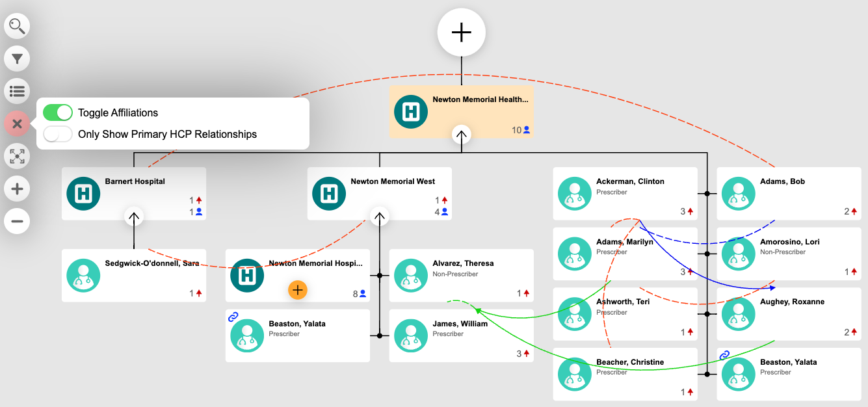This screenshot has height=407, width=868.
Task: Open the list view icon
Action: (x=17, y=91)
